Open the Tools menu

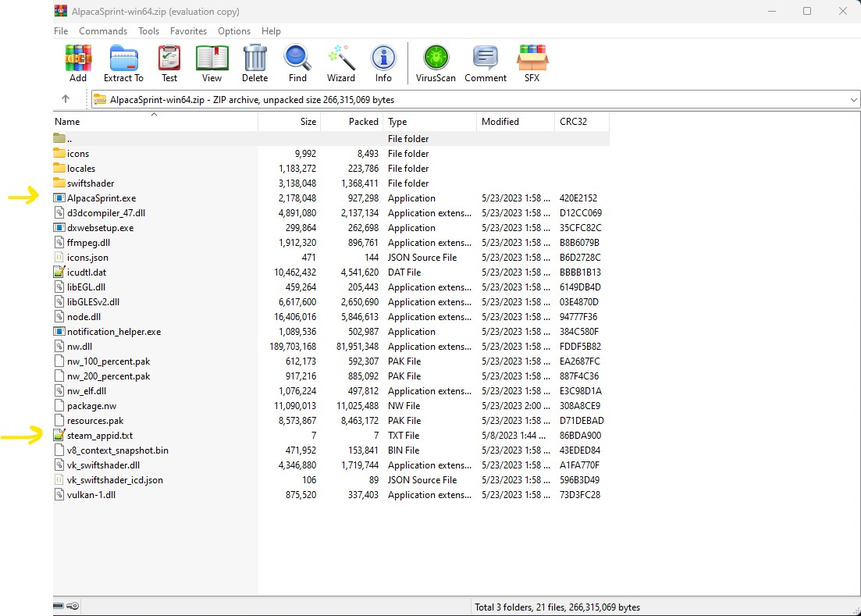(148, 30)
